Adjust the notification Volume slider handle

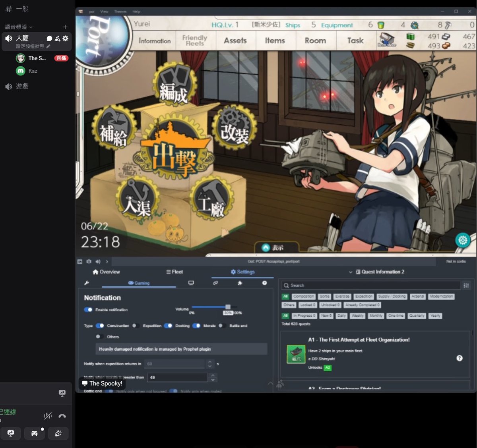tap(228, 307)
